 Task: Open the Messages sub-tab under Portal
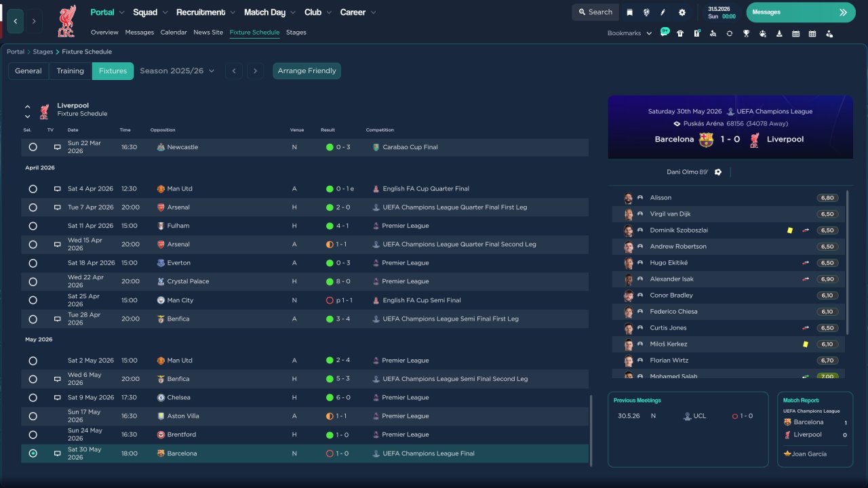click(x=140, y=33)
